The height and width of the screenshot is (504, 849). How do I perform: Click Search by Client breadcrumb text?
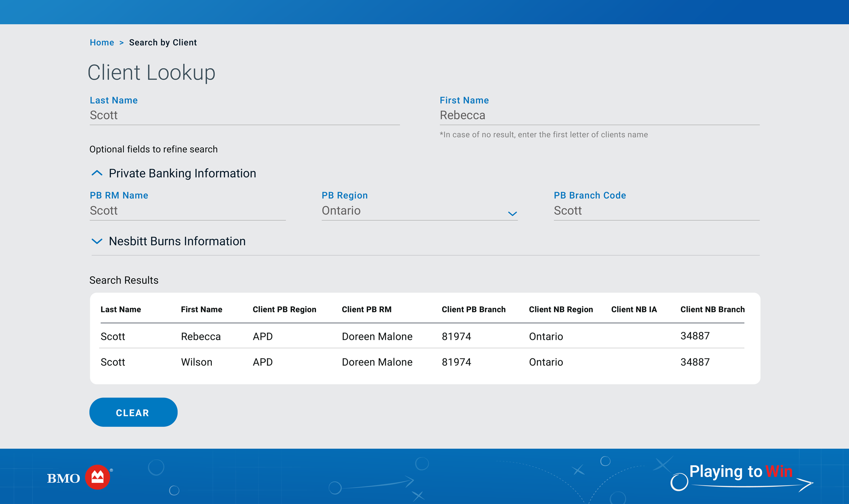pyautogui.click(x=163, y=42)
